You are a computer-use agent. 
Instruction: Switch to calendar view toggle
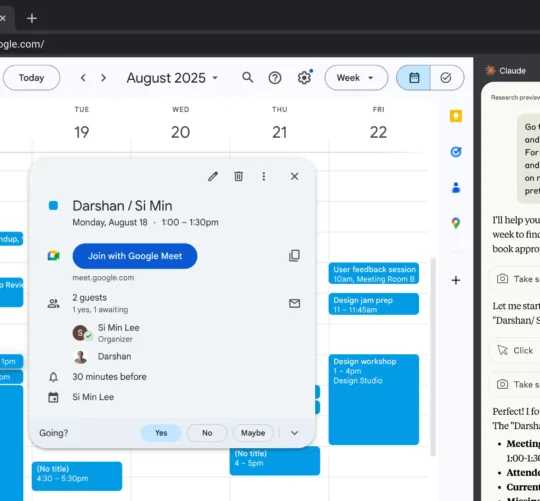[x=414, y=78]
